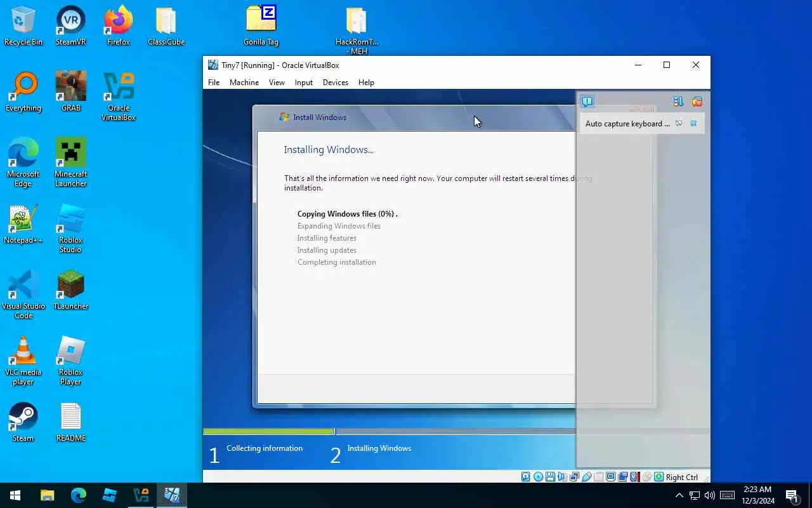Click the notification's do-not-show-again icon

click(x=679, y=123)
